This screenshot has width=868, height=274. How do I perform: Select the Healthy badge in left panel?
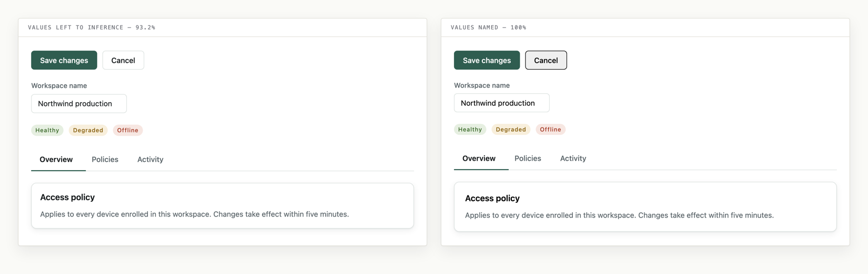click(47, 130)
